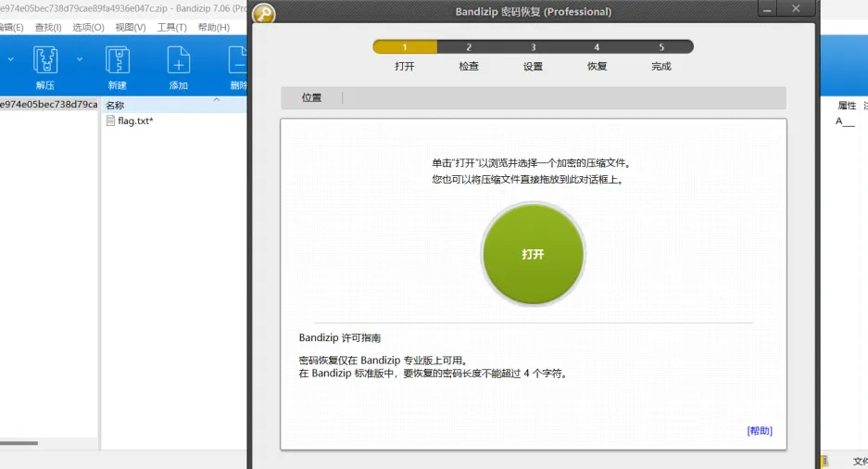868x469 pixels.
Task: Click the flag.txt file icon
Action: point(110,120)
